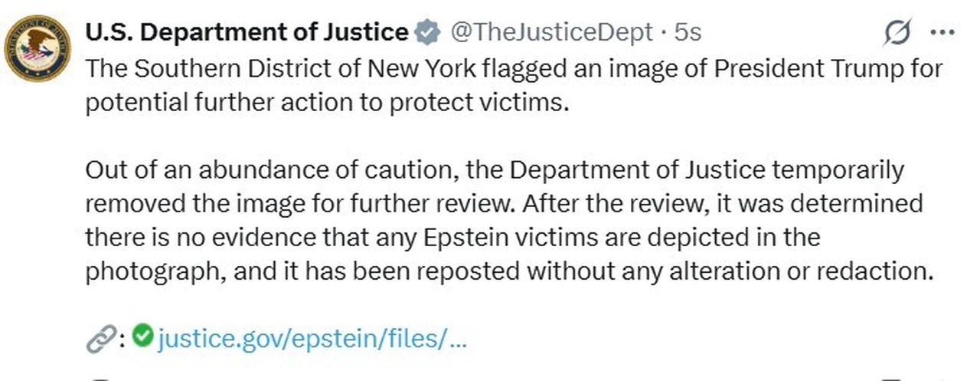Open the U.S. Department of Justice profile name
Screen dimensions: 980x381
[246, 31]
